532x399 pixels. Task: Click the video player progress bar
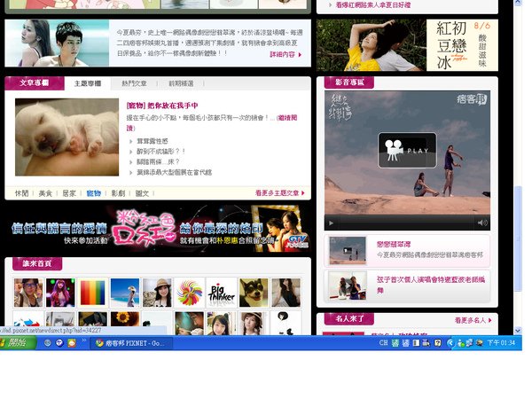point(406,223)
